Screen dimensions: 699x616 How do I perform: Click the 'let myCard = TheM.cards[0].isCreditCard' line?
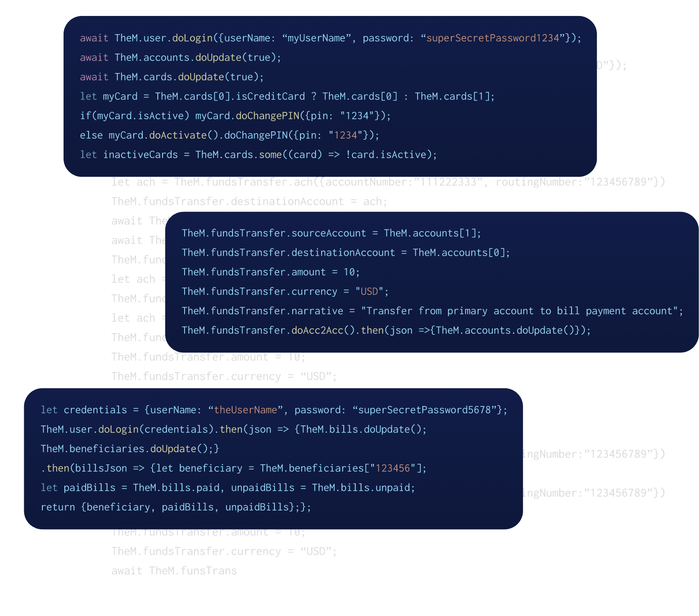287,96
